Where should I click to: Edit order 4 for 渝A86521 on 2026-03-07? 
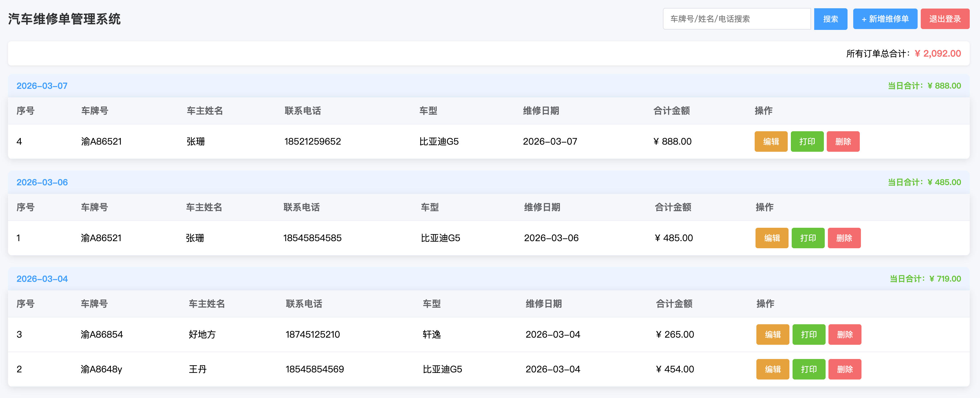[771, 141]
